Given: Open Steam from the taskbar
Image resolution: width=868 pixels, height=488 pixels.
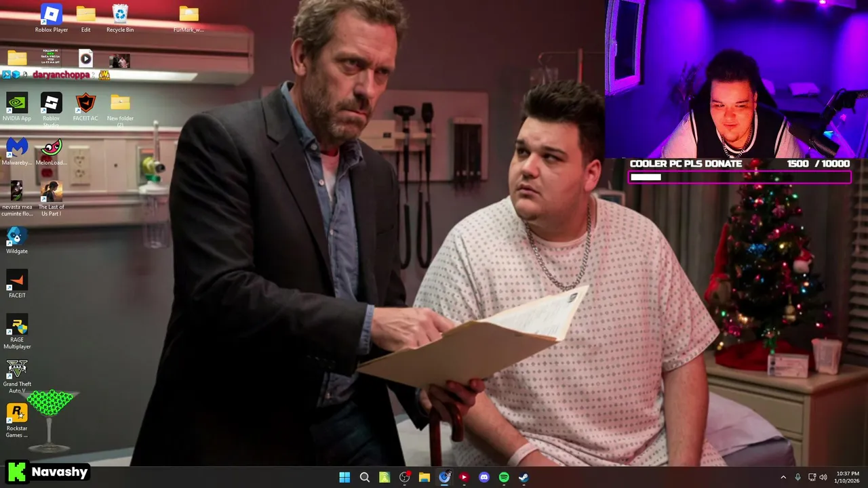Looking at the screenshot, I should pyautogui.click(x=524, y=477).
